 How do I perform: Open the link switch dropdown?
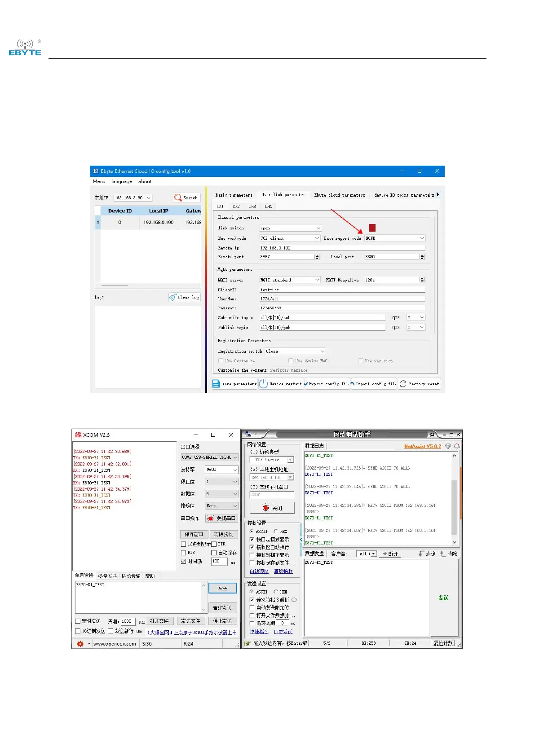tap(291, 228)
